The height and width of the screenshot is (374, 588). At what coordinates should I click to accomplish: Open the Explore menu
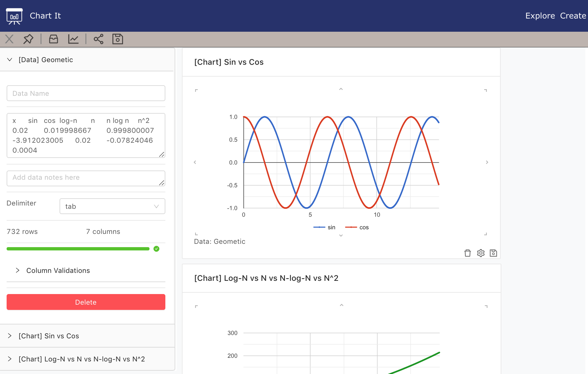540,16
